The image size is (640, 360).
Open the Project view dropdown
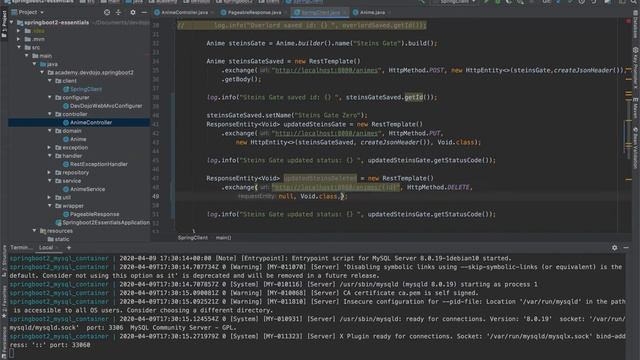[x=29, y=12]
